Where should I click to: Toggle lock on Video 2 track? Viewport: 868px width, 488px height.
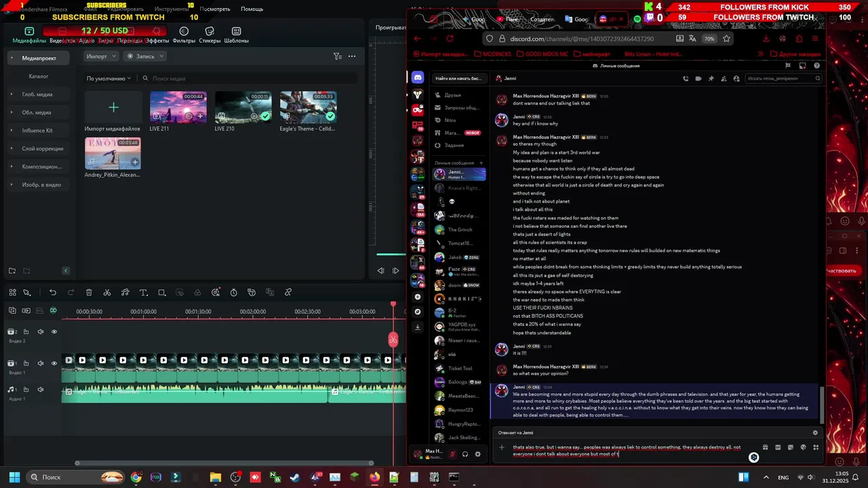coord(26,331)
